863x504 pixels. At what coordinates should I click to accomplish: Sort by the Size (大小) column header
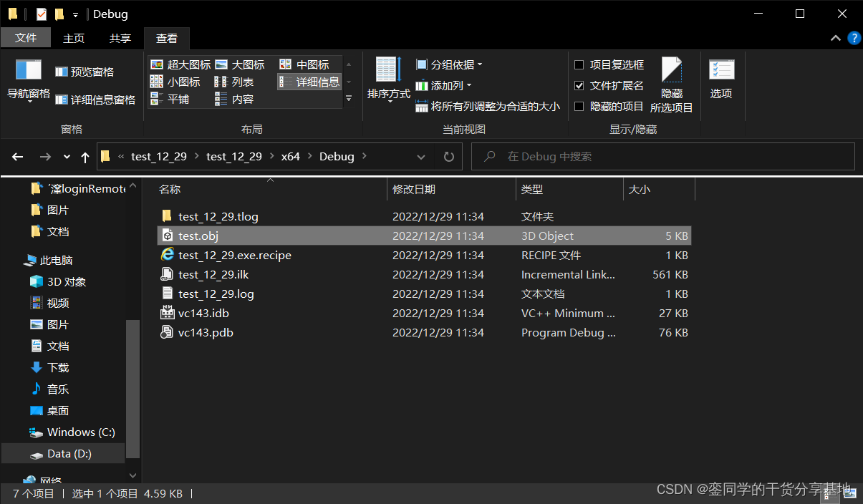(x=659, y=190)
